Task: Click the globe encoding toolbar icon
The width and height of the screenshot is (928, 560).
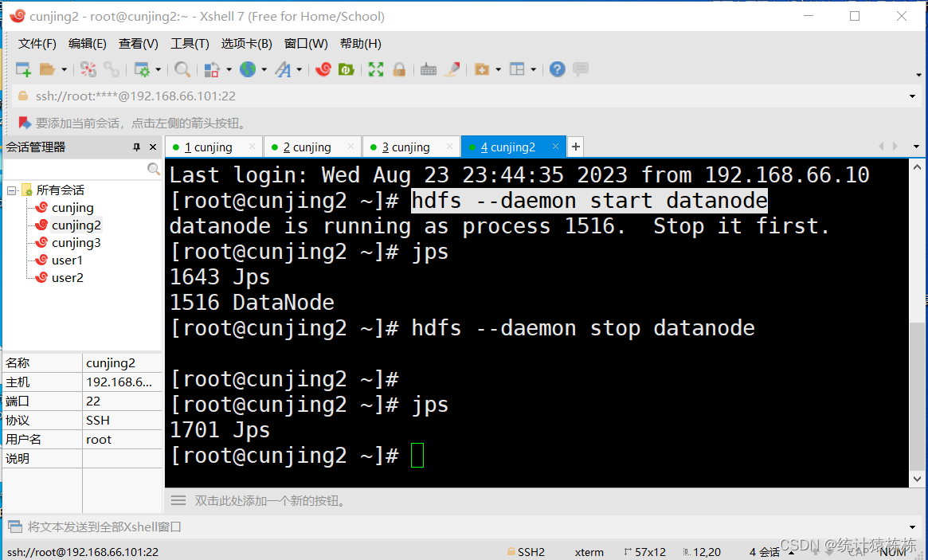Action: pos(248,69)
